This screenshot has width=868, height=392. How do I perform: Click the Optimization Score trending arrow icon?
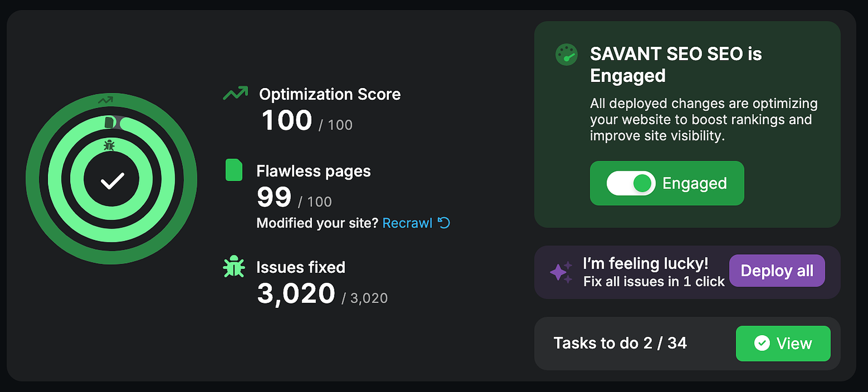click(x=235, y=93)
